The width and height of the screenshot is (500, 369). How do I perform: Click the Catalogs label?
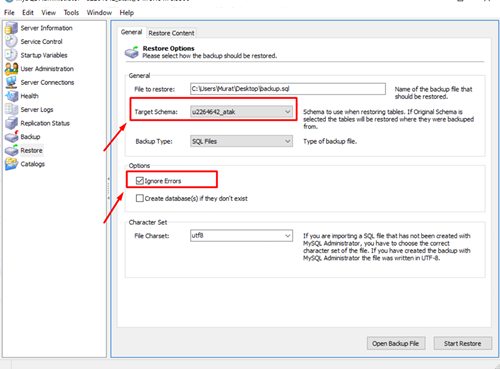coord(32,164)
